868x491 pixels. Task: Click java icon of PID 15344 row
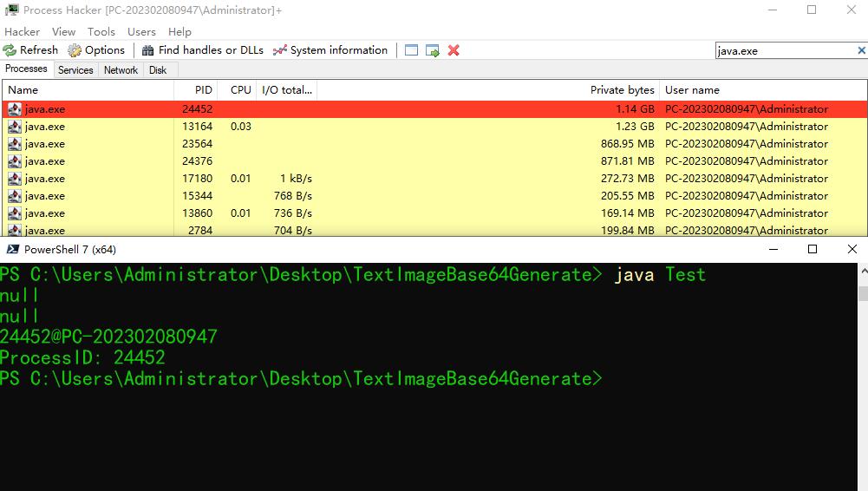point(15,196)
